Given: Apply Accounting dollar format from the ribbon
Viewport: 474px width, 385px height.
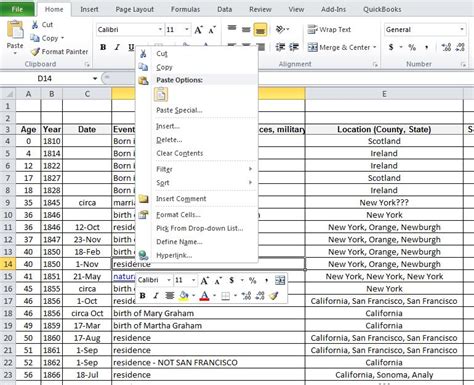Looking at the screenshot, I should (x=391, y=47).
